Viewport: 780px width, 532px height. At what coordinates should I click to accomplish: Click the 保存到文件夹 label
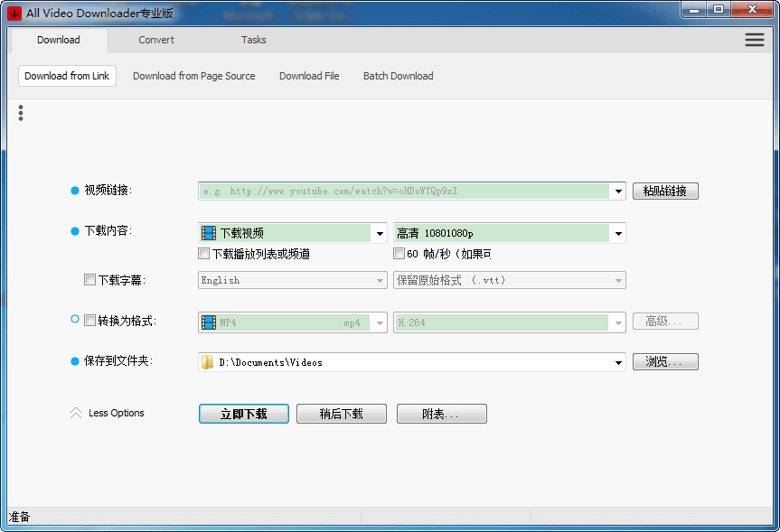point(118,361)
